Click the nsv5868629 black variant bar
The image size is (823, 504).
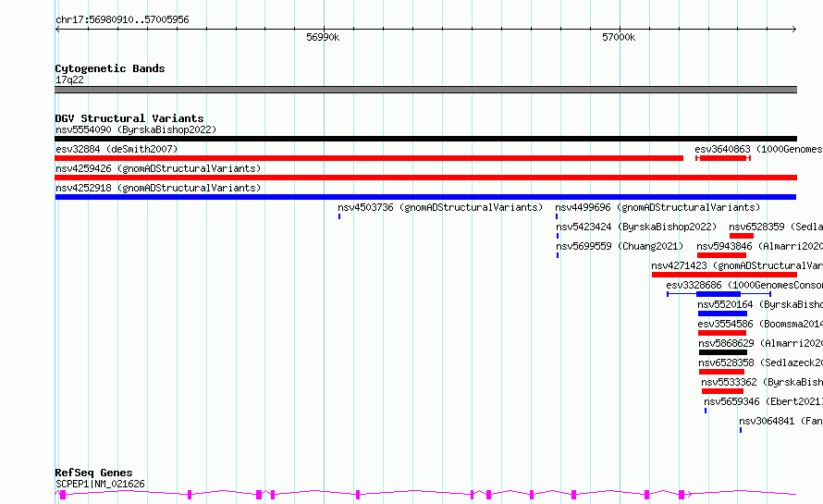pyautogui.click(x=723, y=352)
